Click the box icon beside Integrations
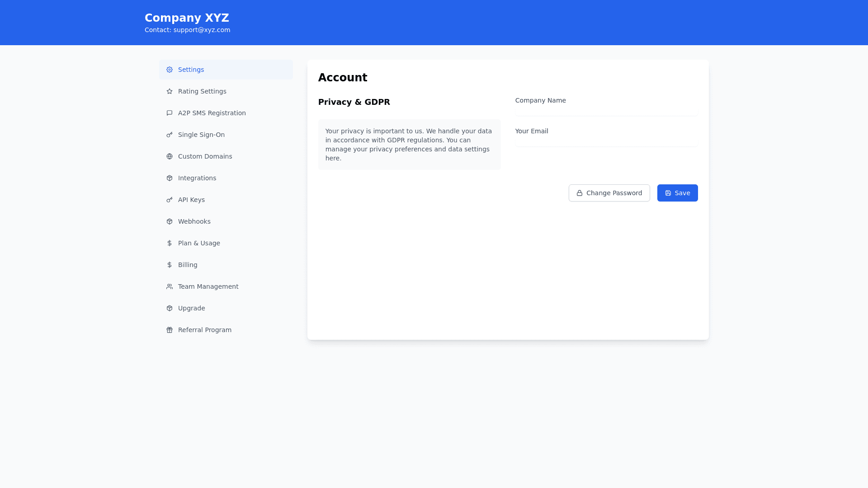 [170, 178]
